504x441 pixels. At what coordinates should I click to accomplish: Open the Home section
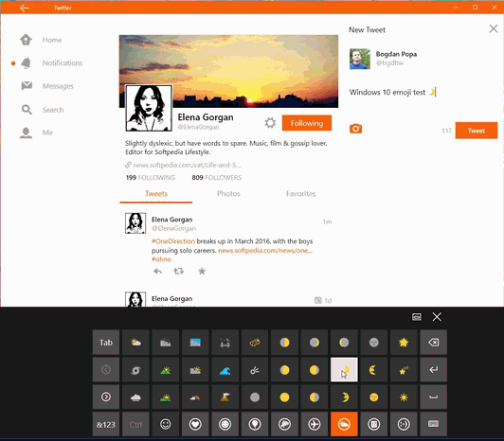(52, 40)
